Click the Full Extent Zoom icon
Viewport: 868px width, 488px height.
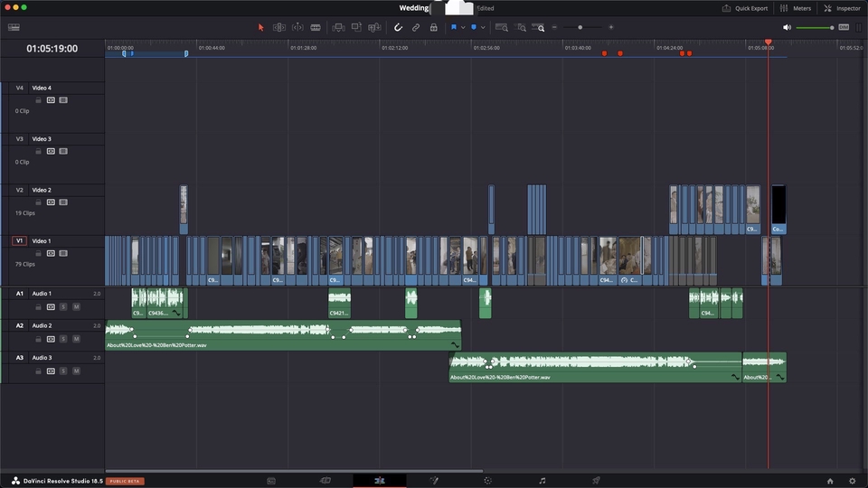tap(502, 27)
